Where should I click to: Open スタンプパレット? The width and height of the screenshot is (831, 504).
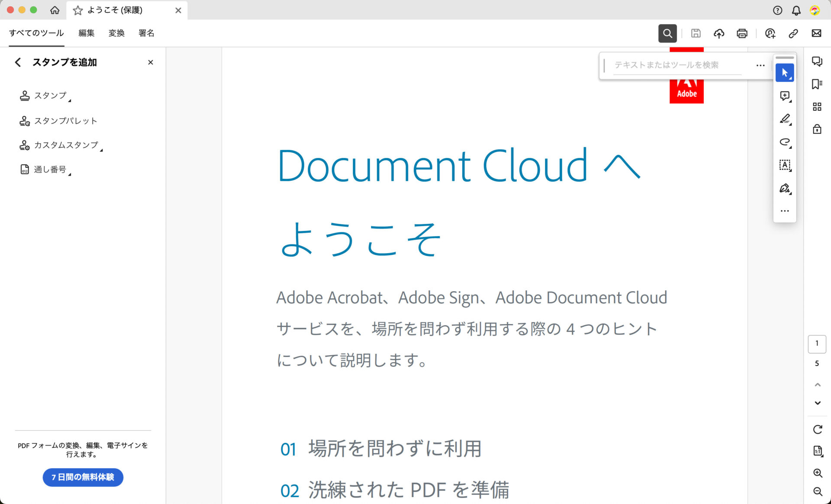(58, 121)
